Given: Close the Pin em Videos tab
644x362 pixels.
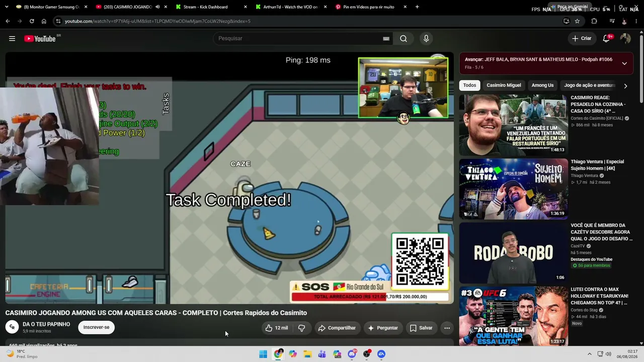Looking at the screenshot, I should [x=405, y=7].
